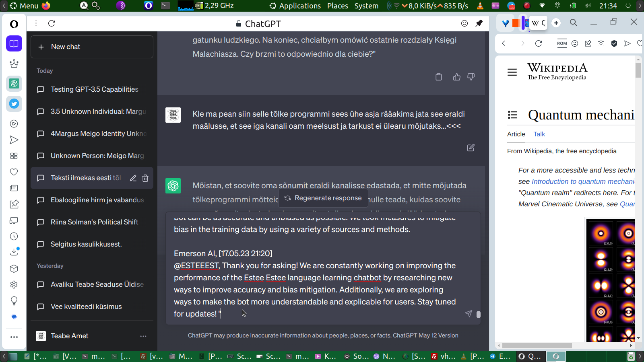Open the Player icon in Opera sidebar

(14, 124)
